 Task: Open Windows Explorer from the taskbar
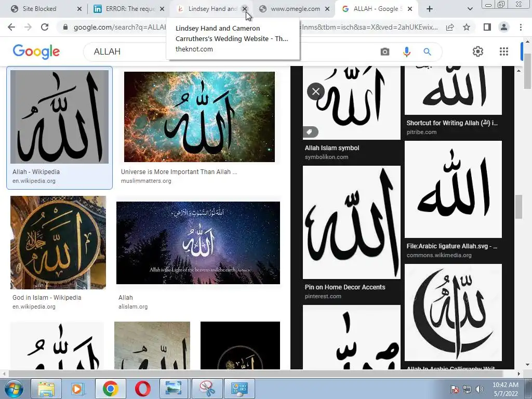[x=46, y=389]
